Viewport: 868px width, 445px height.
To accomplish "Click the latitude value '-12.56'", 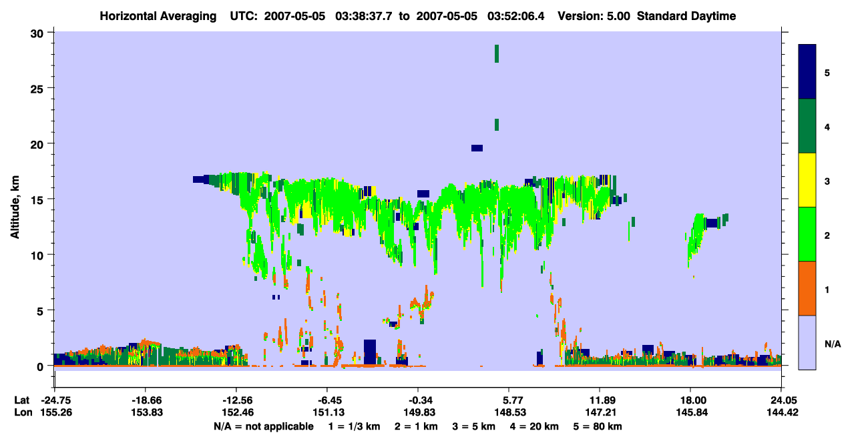I will 236,400.
